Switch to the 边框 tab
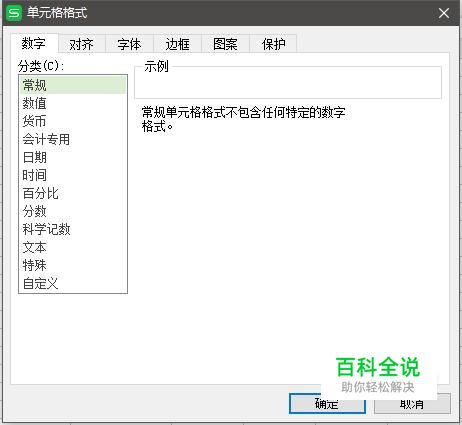Screen dimensions: 462x425 (177, 44)
